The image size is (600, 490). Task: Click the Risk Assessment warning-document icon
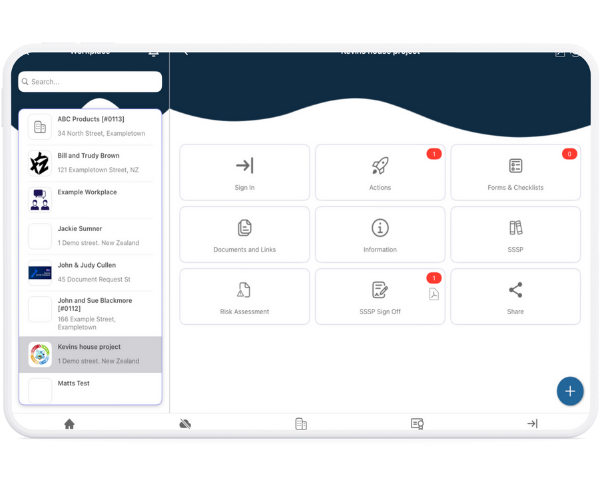(244, 290)
